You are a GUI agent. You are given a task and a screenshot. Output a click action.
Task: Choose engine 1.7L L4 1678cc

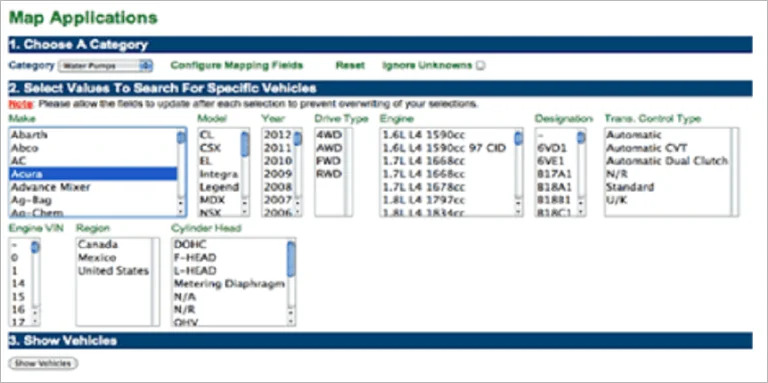[447, 187]
